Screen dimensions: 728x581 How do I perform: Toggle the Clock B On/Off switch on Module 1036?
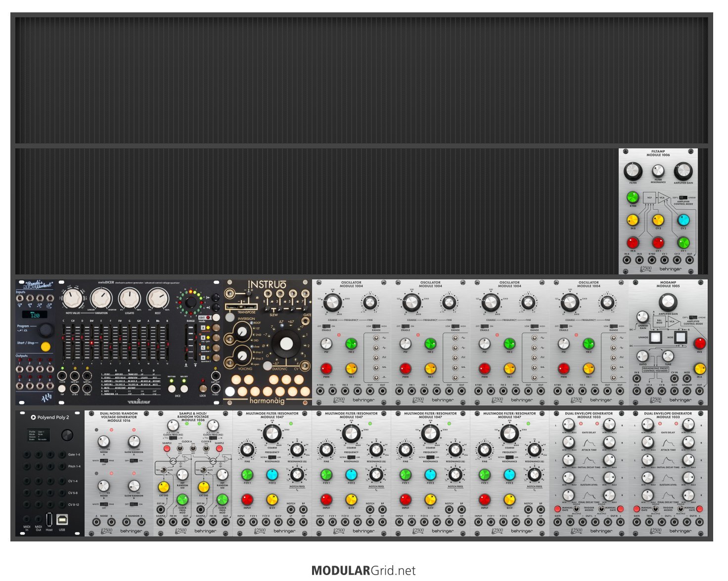point(206,449)
